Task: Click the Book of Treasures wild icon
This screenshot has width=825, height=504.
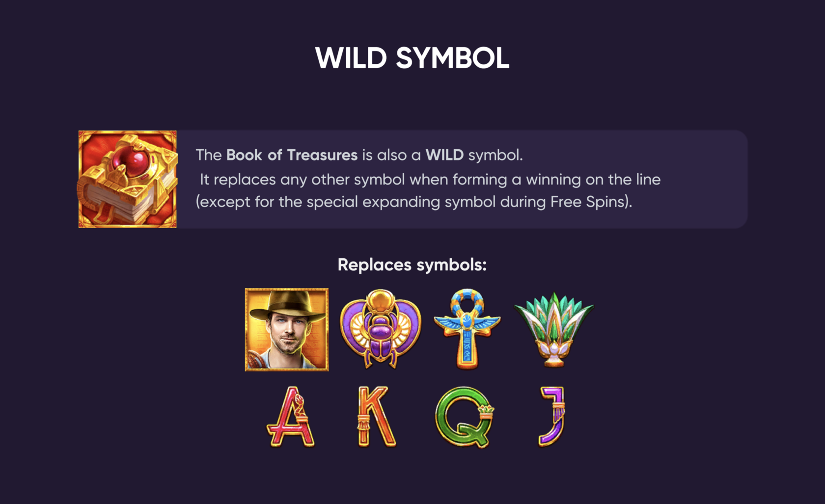Action: [x=127, y=179]
